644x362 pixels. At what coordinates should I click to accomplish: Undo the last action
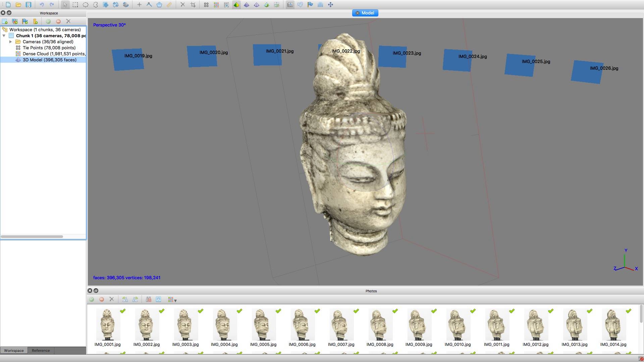pos(42,5)
